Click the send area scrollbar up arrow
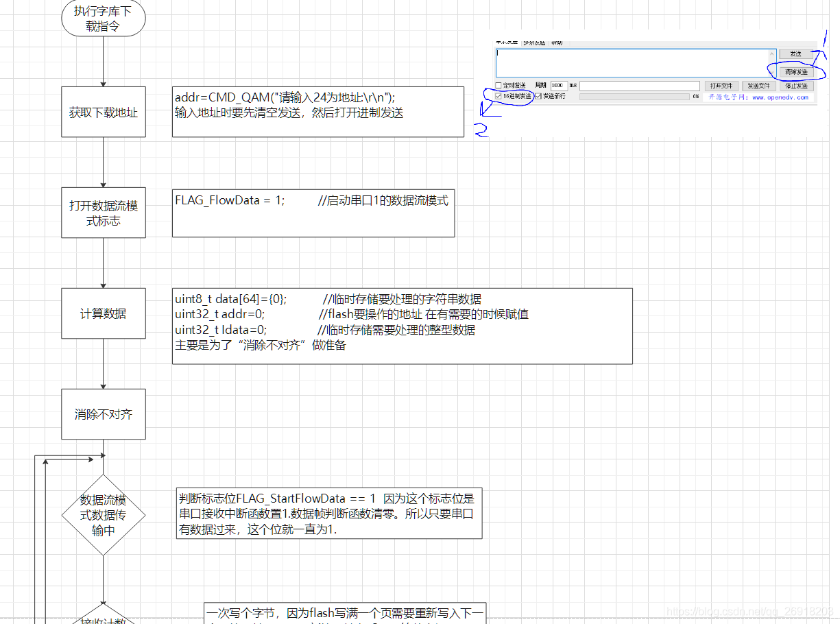The image size is (840, 624). tap(771, 53)
